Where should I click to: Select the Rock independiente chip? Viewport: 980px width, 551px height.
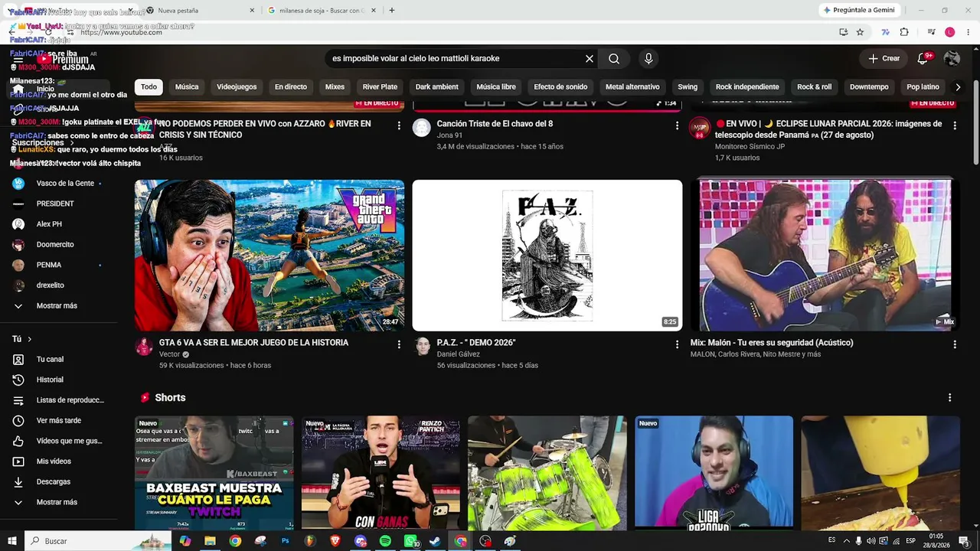click(747, 87)
